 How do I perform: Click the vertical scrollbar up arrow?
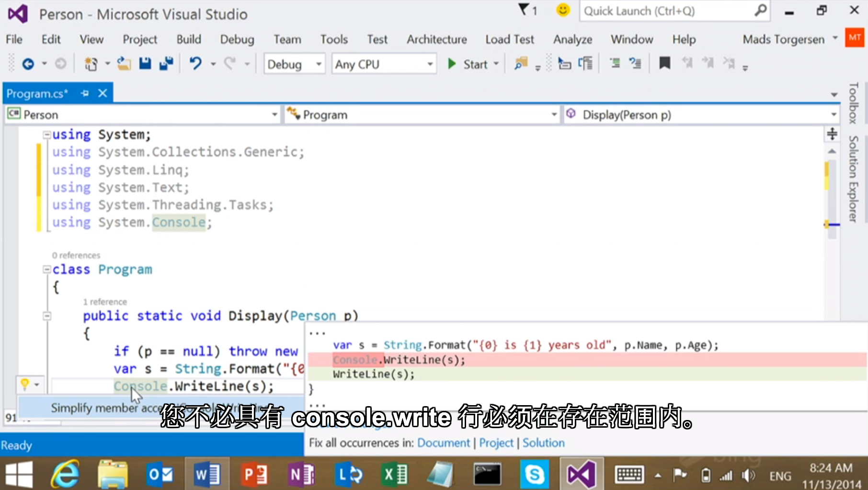pyautogui.click(x=832, y=151)
